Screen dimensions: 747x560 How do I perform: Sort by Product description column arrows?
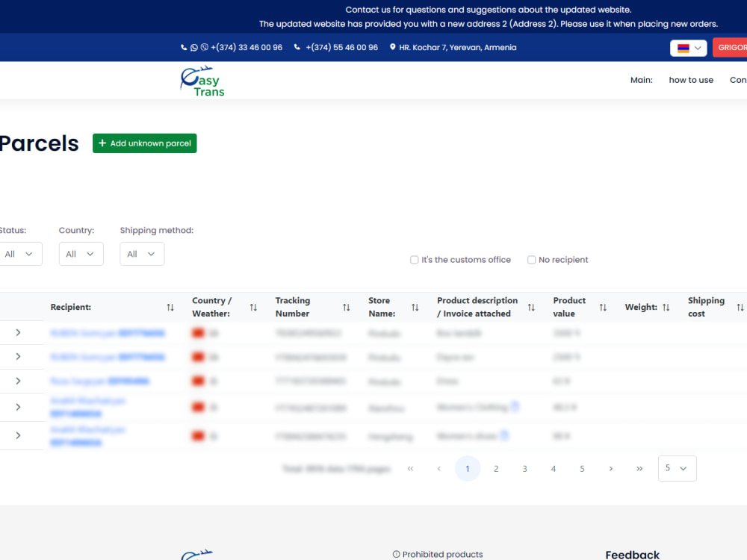pyautogui.click(x=531, y=308)
